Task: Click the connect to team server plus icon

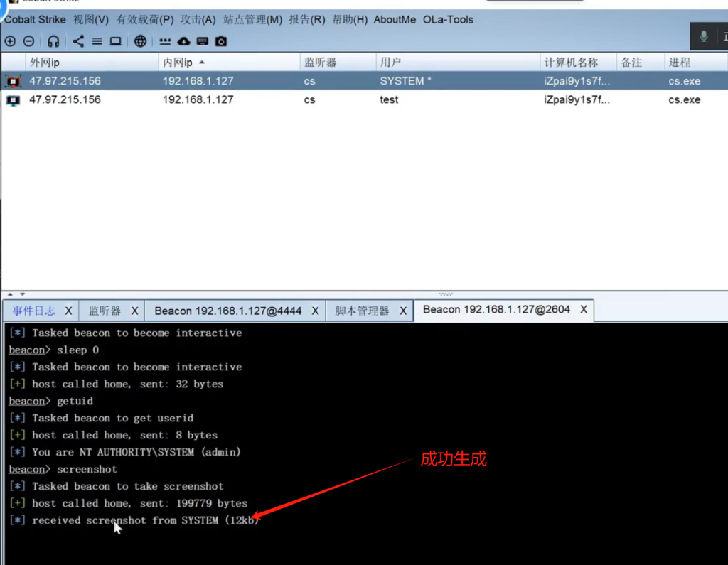Action: (10, 41)
